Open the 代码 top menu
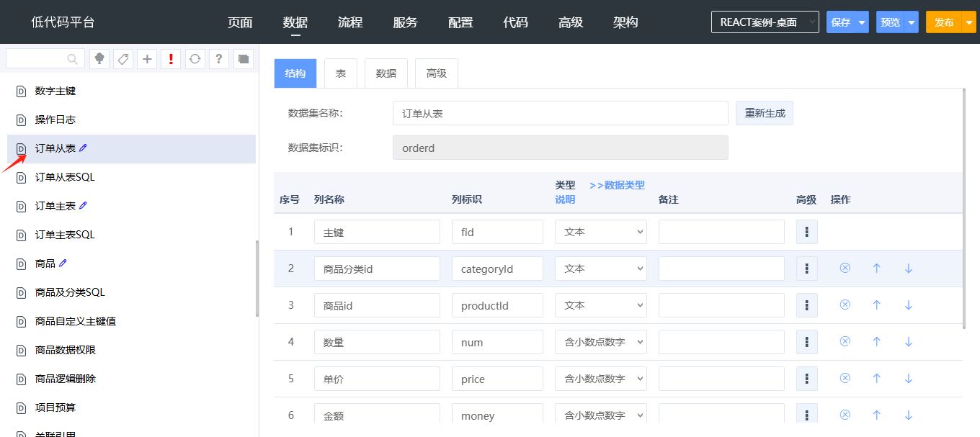This screenshot has width=980, height=437. pos(515,22)
